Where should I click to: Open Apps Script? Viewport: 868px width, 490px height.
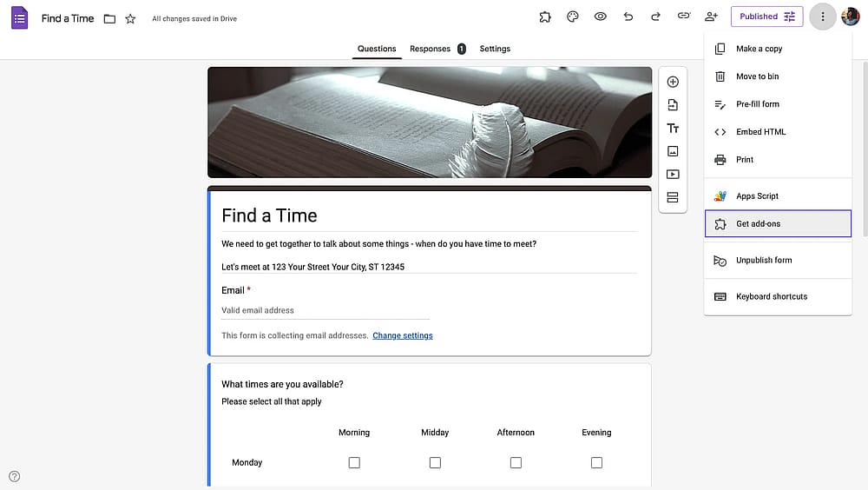pos(778,196)
